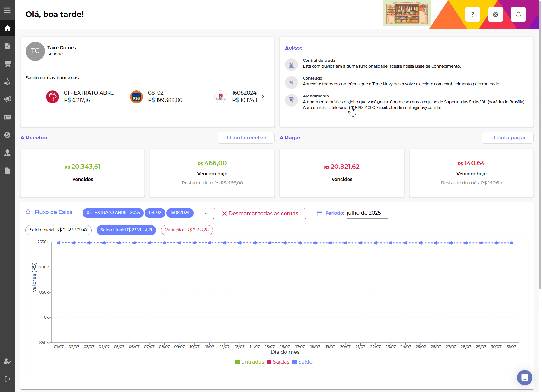This screenshot has height=392, width=542.
Task: Select the 08_02 account chip
Action: (155, 213)
